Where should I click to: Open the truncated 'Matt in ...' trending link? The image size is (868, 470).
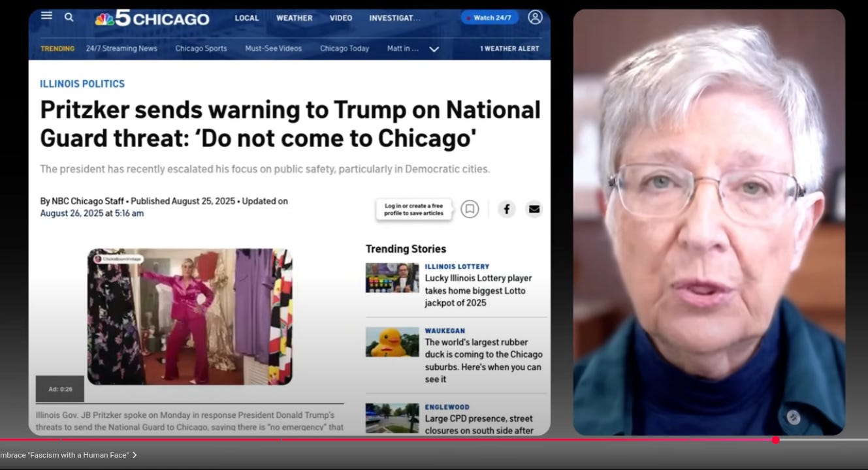click(x=403, y=48)
